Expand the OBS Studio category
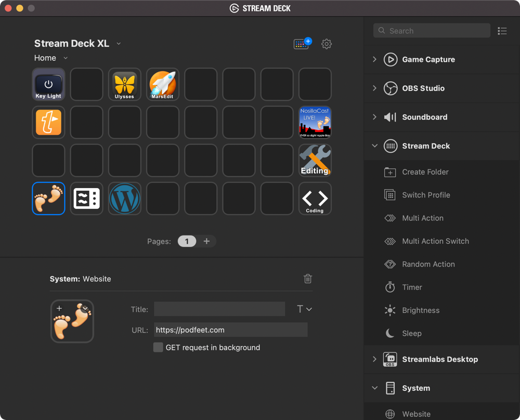The width and height of the screenshot is (520, 420). coord(374,88)
